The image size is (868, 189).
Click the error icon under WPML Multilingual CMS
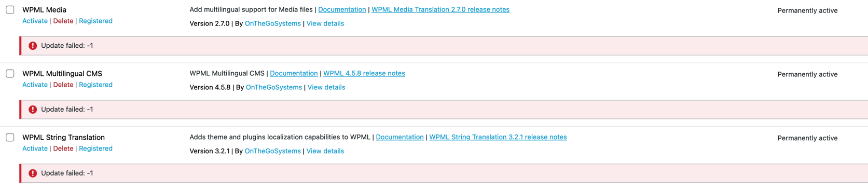pyautogui.click(x=33, y=110)
